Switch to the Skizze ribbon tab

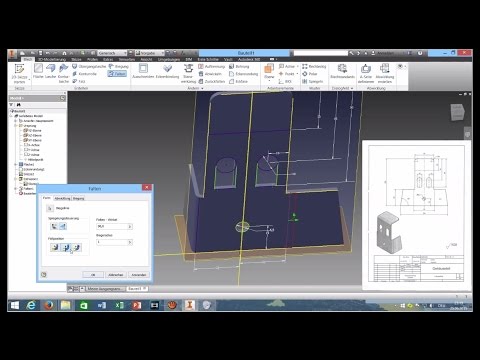coord(76,59)
